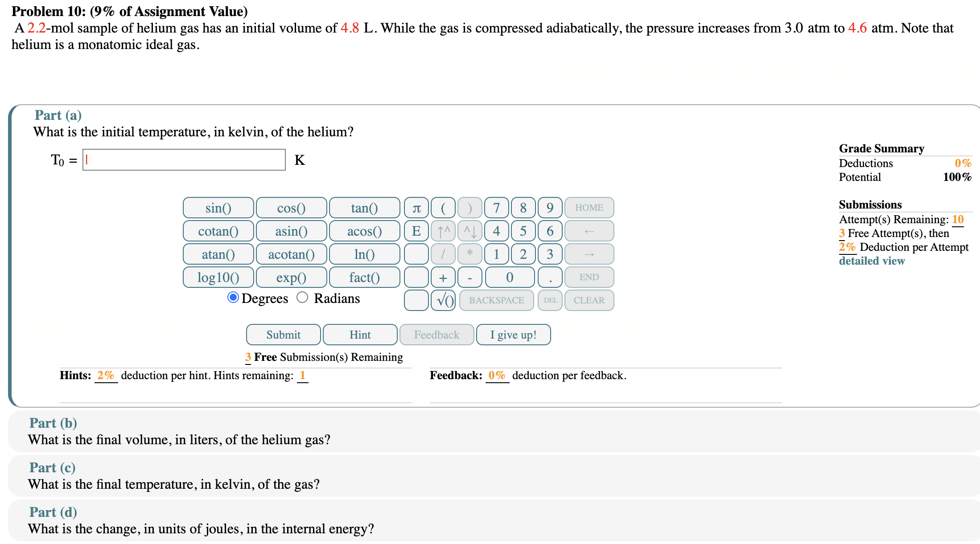
Task: Click the Hint button
Action: coord(360,335)
